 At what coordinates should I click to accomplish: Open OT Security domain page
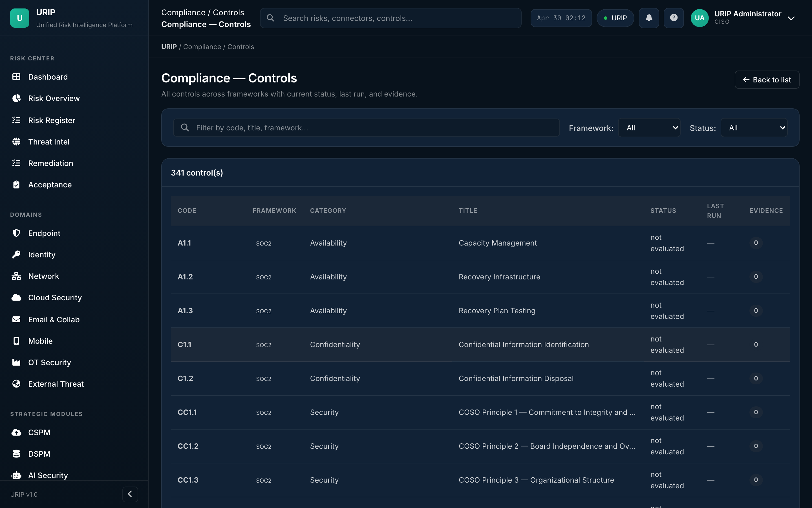[50, 362]
